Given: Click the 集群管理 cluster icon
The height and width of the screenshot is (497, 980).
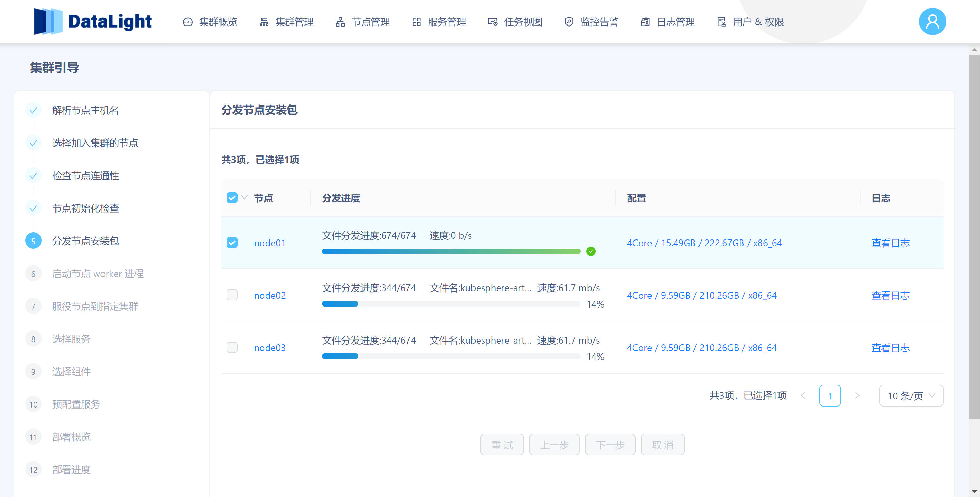Looking at the screenshot, I should (264, 22).
